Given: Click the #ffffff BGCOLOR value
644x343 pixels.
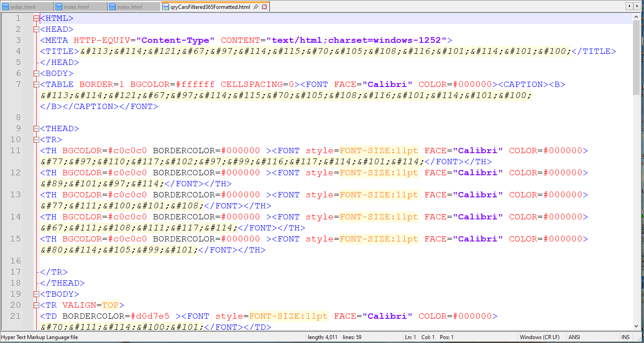Looking at the screenshot, I should click(195, 84).
